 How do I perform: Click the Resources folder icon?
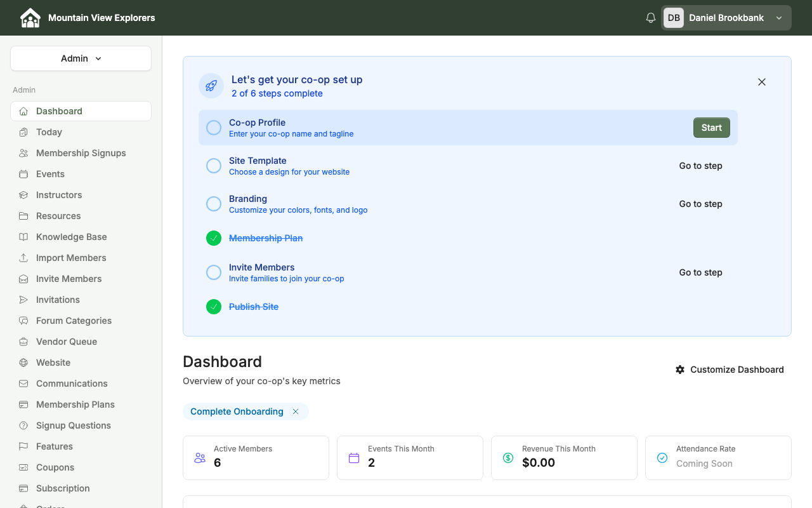[23, 216]
